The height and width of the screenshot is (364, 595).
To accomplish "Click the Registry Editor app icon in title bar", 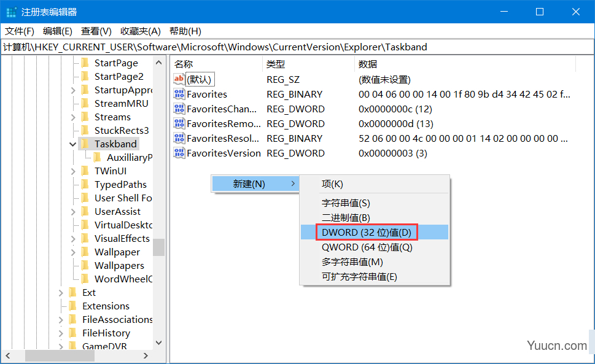I will point(12,12).
